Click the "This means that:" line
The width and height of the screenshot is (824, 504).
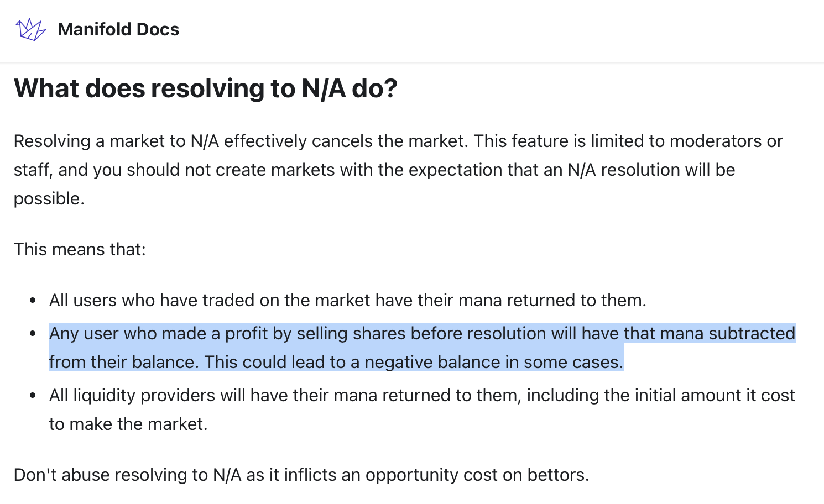click(x=80, y=250)
